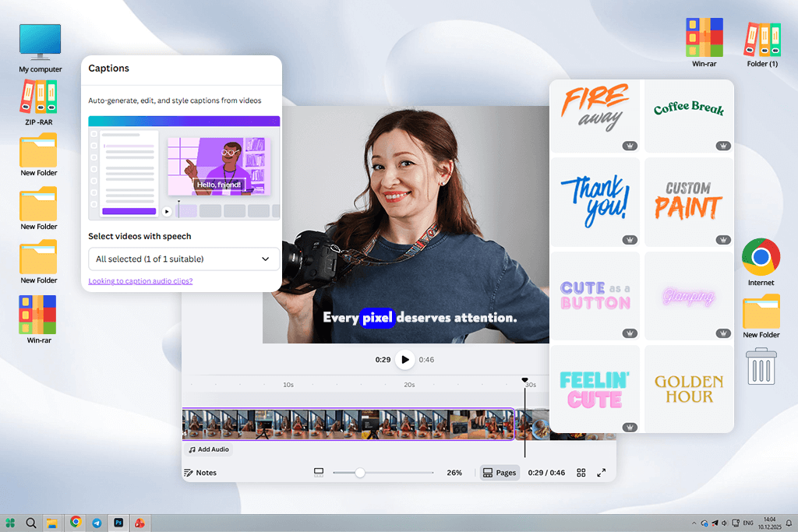The image size is (798, 532).
Task: Choose the FIRE away text style
Action: (x=595, y=116)
